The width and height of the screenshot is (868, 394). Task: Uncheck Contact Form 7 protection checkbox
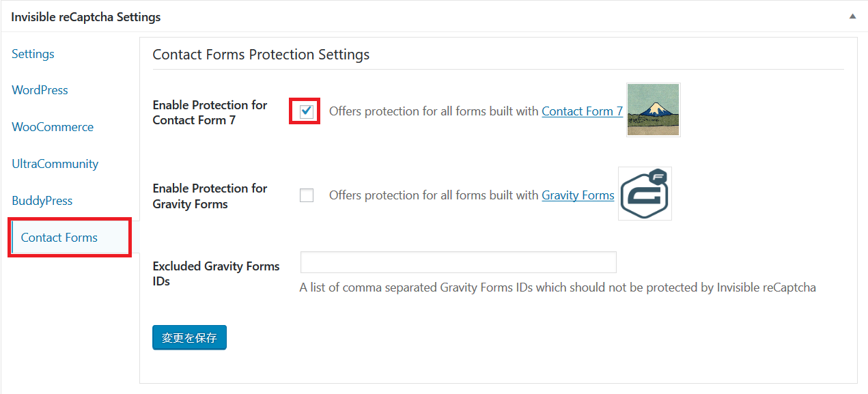click(307, 111)
